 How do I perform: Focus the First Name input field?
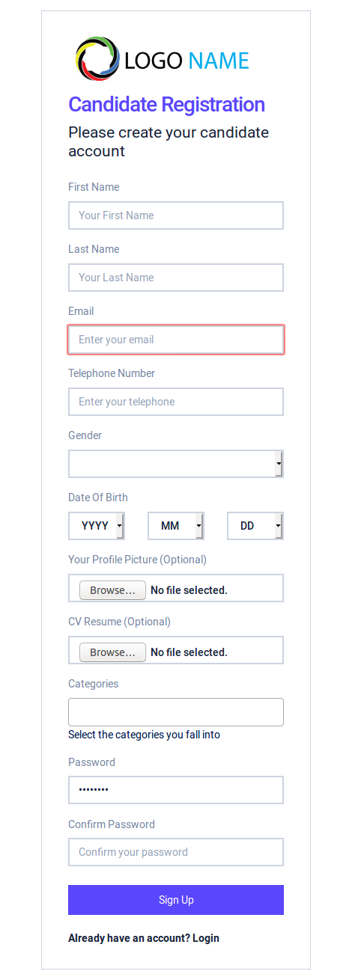click(x=176, y=215)
